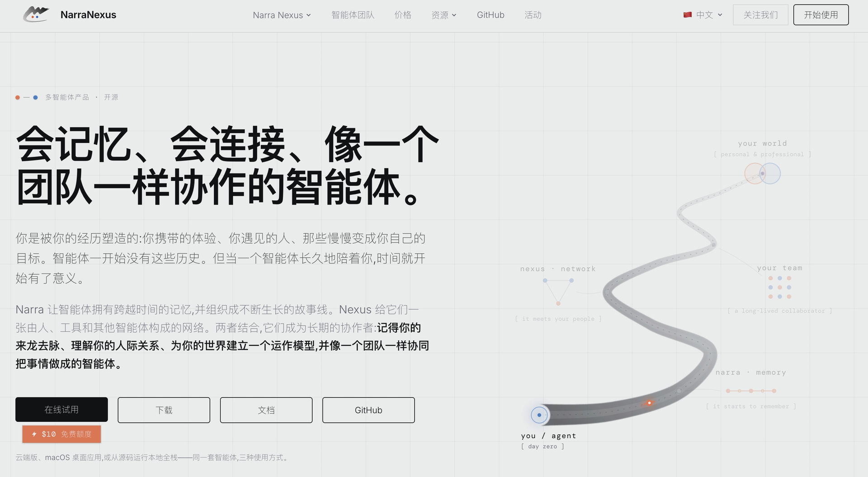868x477 pixels.
Task: Click the 文档 docs button
Action: (x=266, y=410)
